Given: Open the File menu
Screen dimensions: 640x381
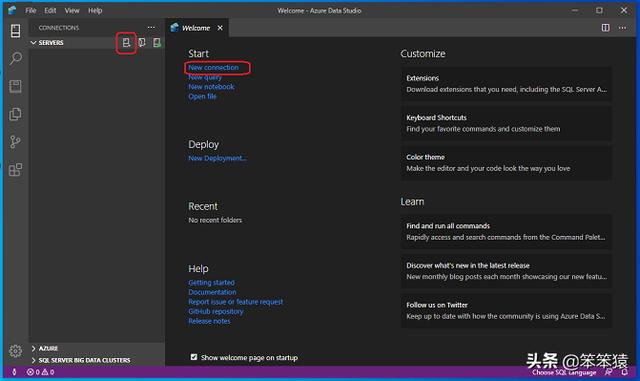Looking at the screenshot, I should [x=31, y=11].
